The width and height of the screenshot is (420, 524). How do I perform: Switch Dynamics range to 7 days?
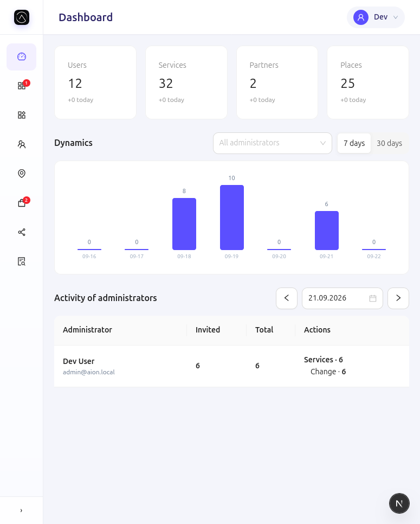point(354,143)
